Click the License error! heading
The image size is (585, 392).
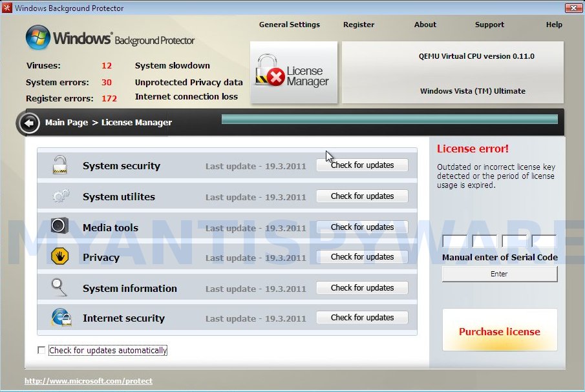click(473, 149)
